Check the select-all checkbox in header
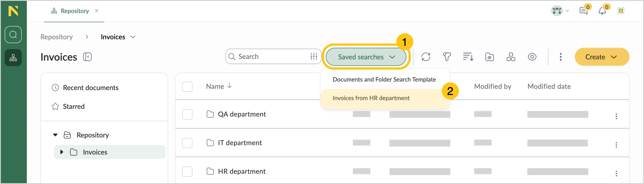Screen dimensions: 644x184 point(187,87)
